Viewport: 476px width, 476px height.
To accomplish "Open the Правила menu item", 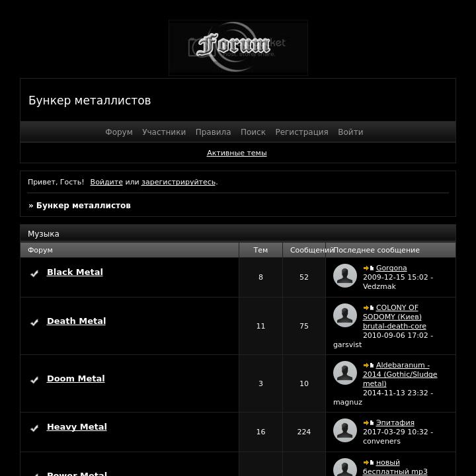I will click(x=213, y=132).
